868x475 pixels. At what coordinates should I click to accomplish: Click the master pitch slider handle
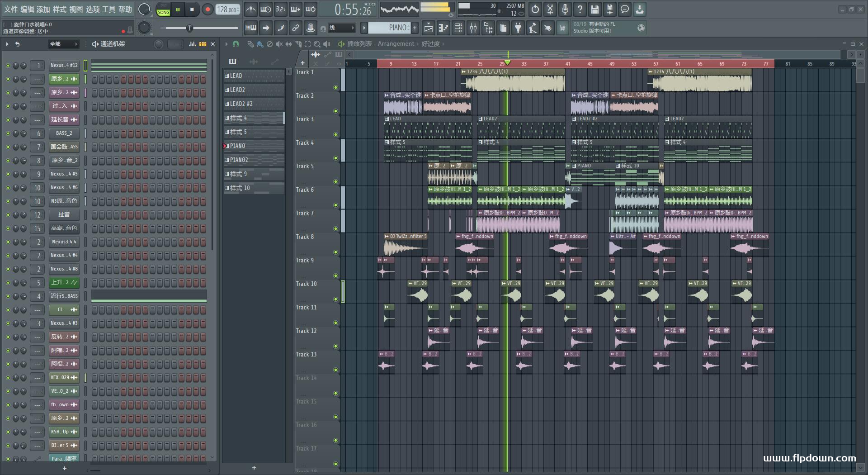tap(190, 28)
